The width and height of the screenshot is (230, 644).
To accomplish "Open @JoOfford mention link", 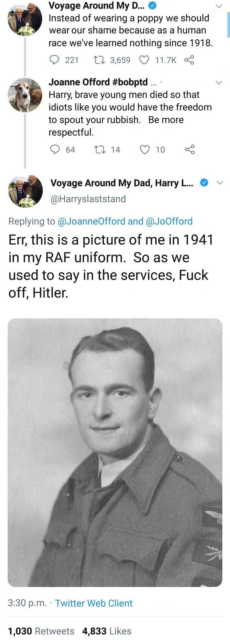I will [169, 221].
